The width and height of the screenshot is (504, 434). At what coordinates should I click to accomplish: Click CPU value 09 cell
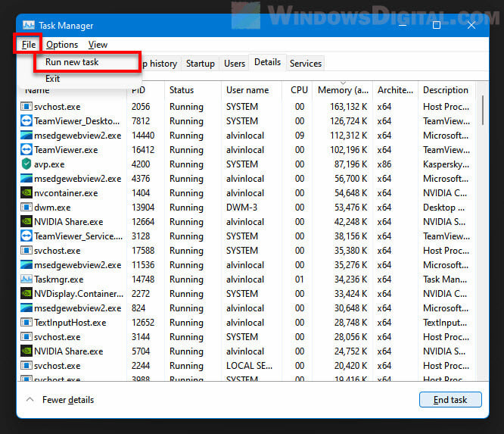point(300,135)
